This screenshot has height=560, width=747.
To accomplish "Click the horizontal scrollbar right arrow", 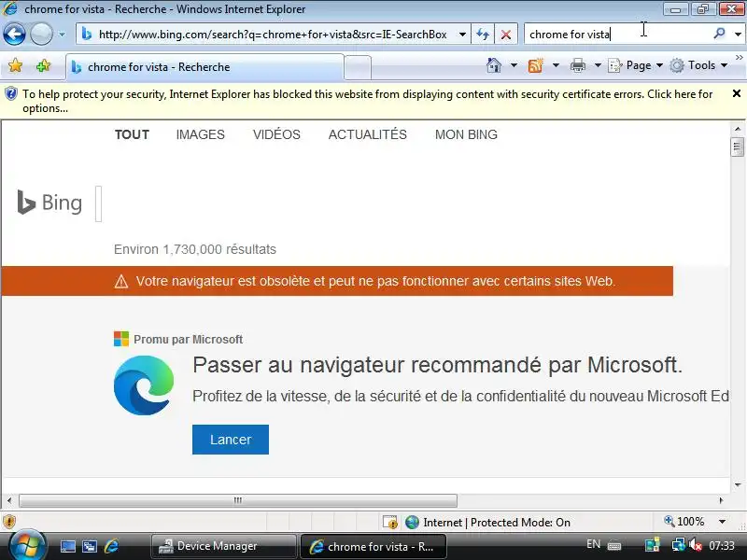I will tap(721, 500).
